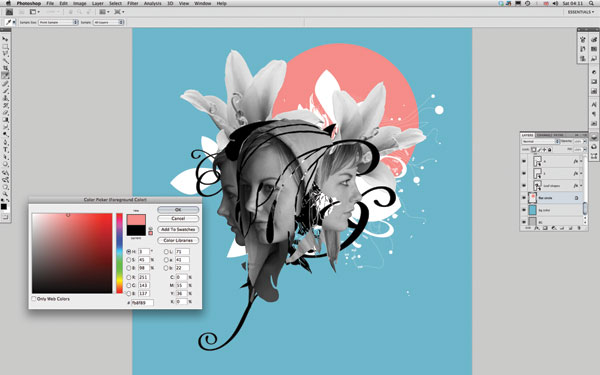The height and width of the screenshot is (375, 600).
Task: Toggle Quick Mask mode icon
Action: click(5, 217)
